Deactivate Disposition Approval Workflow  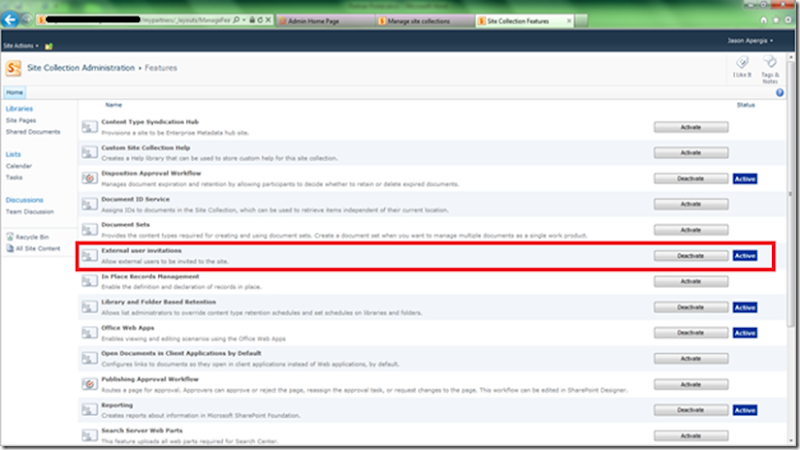tap(691, 179)
